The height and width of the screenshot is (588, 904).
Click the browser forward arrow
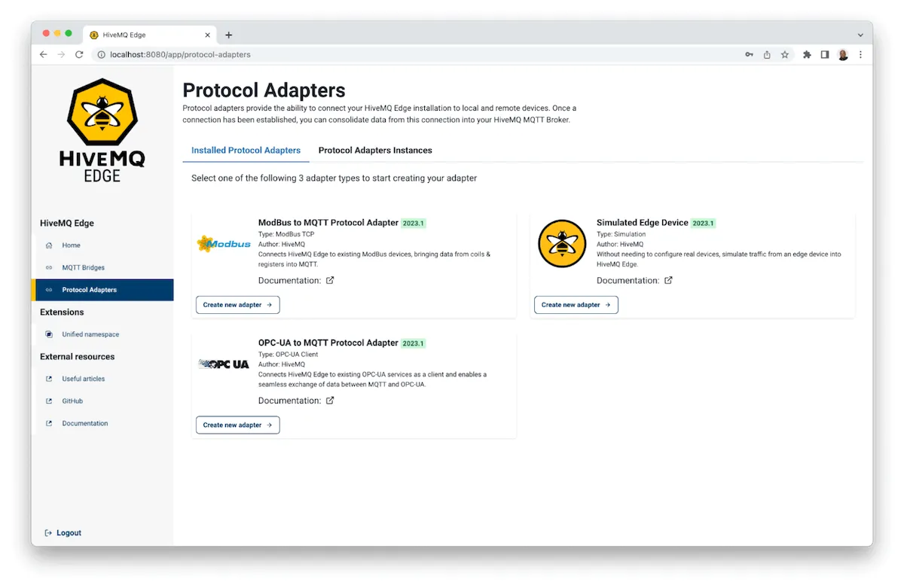tap(61, 55)
